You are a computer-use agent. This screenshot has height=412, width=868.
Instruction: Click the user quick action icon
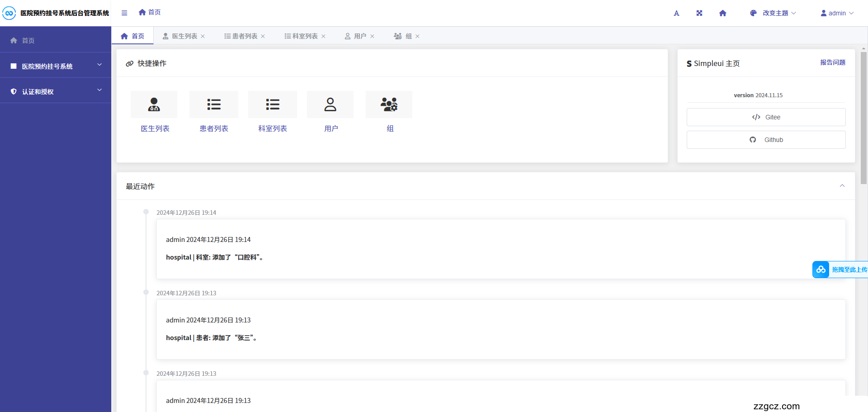(x=330, y=104)
